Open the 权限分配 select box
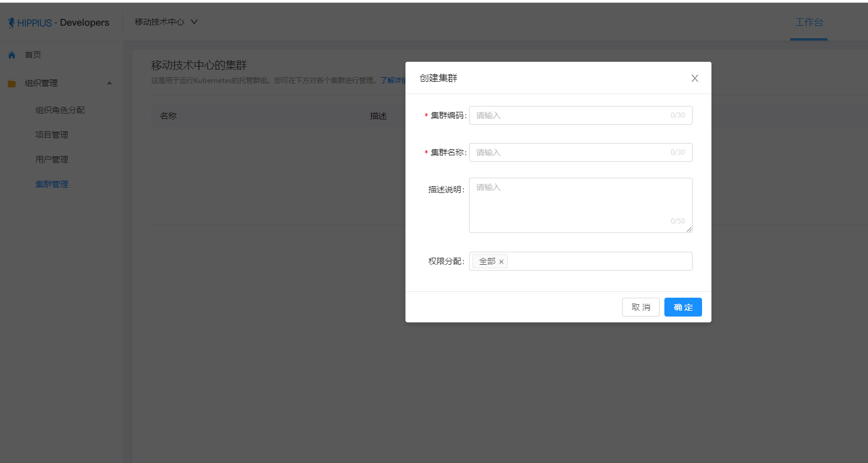 coord(580,261)
